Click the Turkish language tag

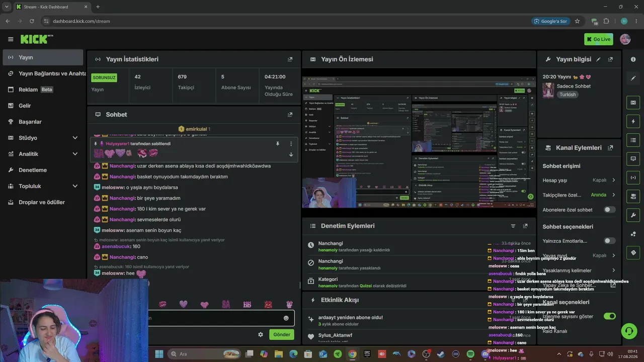pos(568,95)
